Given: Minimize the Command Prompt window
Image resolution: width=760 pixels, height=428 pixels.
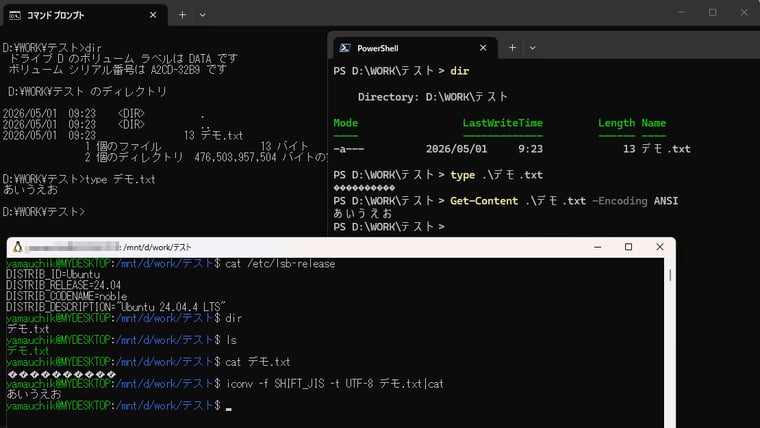Looking at the screenshot, I should click(x=681, y=13).
